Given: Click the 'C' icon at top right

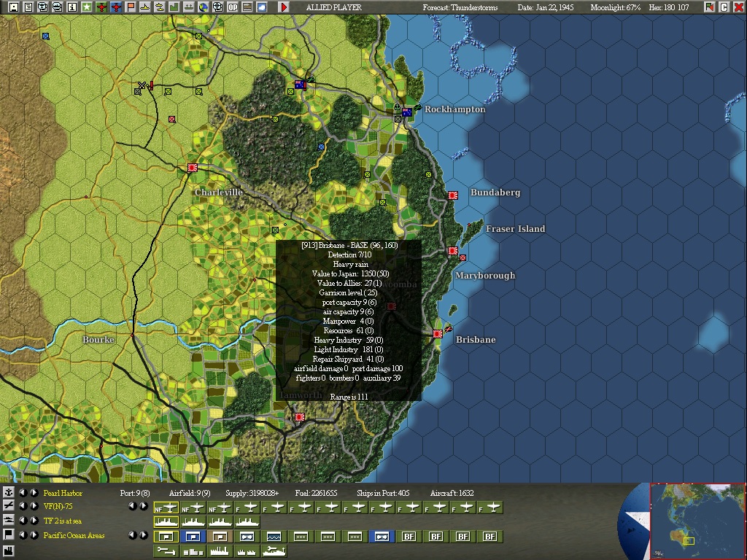Looking at the screenshot, I should [x=724, y=7].
